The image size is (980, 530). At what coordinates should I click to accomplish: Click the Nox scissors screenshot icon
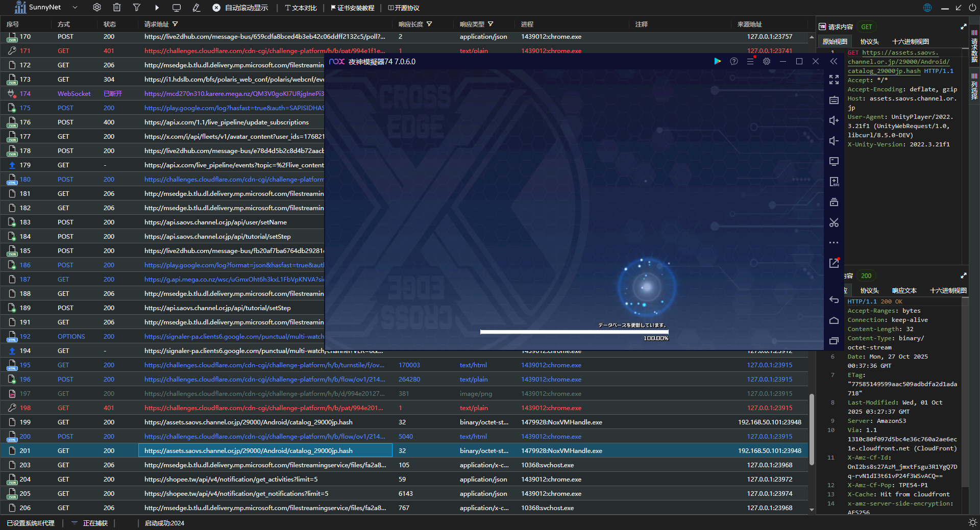tap(834, 222)
